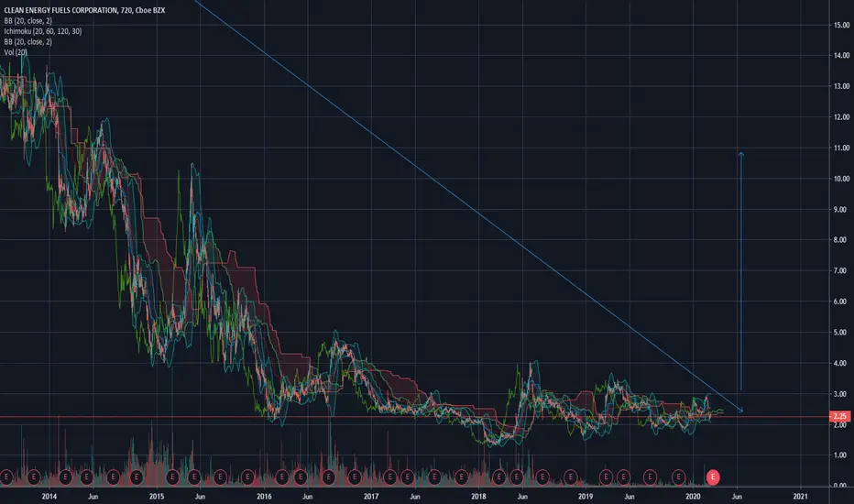Click the 13.00 price axis label
Viewport: 854px width, 504px height.
point(841,86)
